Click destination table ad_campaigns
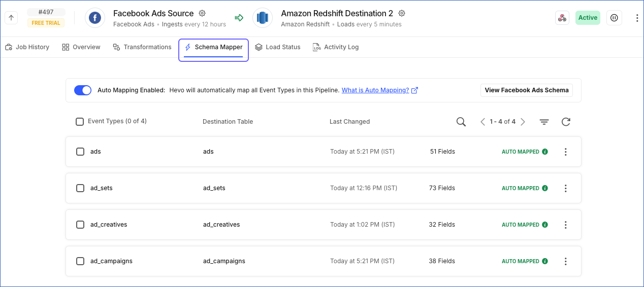Image resolution: width=644 pixels, height=287 pixels. (x=224, y=261)
